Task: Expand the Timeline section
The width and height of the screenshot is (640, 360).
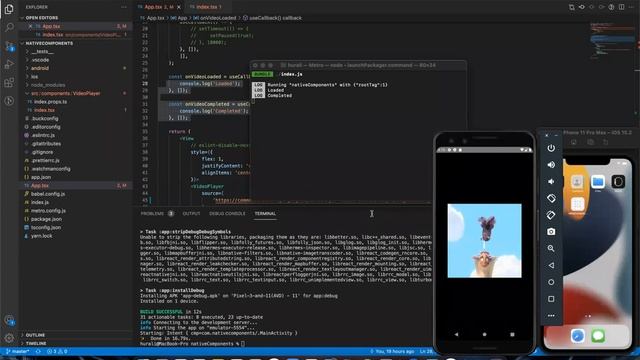Action: pyautogui.click(x=36, y=344)
